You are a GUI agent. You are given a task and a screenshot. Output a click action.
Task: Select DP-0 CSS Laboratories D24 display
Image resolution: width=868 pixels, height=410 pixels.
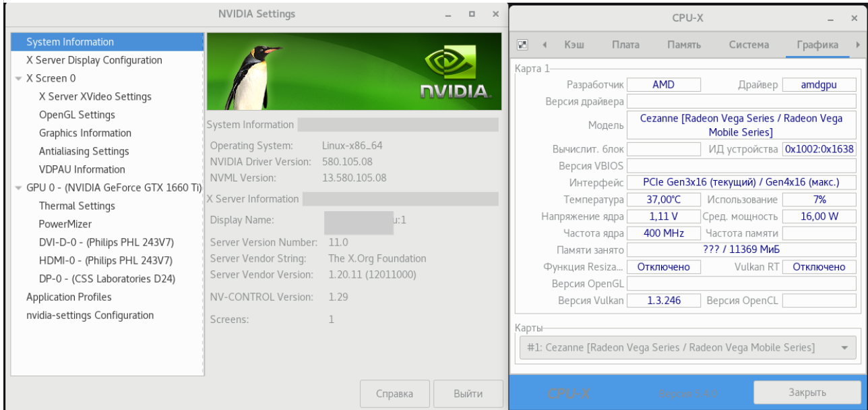click(107, 279)
